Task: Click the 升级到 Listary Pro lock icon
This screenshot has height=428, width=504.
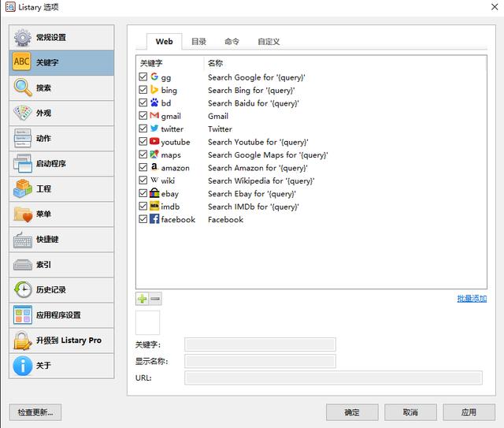Action: [22, 341]
